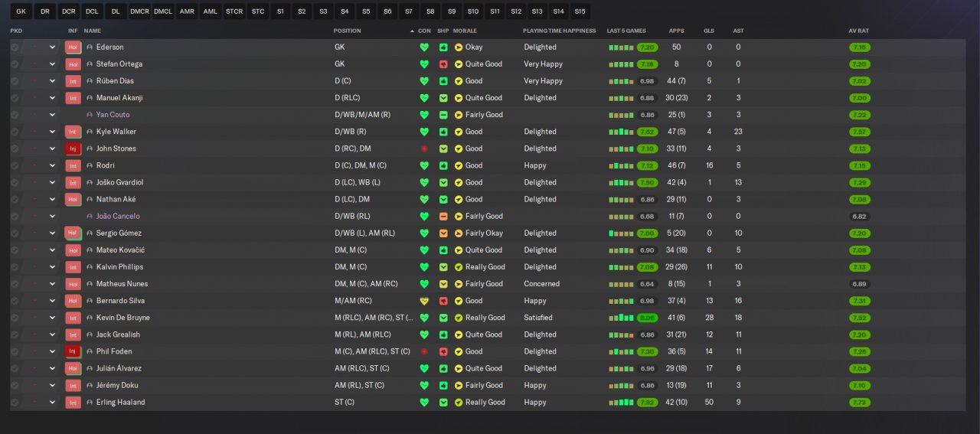Image resolution: width=980 pixels, height=434 pixels.
Task: Toggle the picked checkbox for Phil Foden
Action: pyautogui.click(x=15, y=352)
